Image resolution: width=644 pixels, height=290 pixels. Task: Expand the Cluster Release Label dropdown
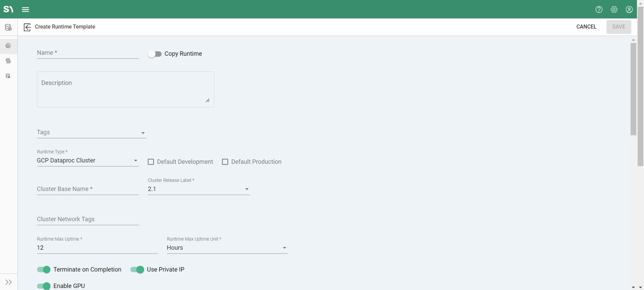pos(199,189)
